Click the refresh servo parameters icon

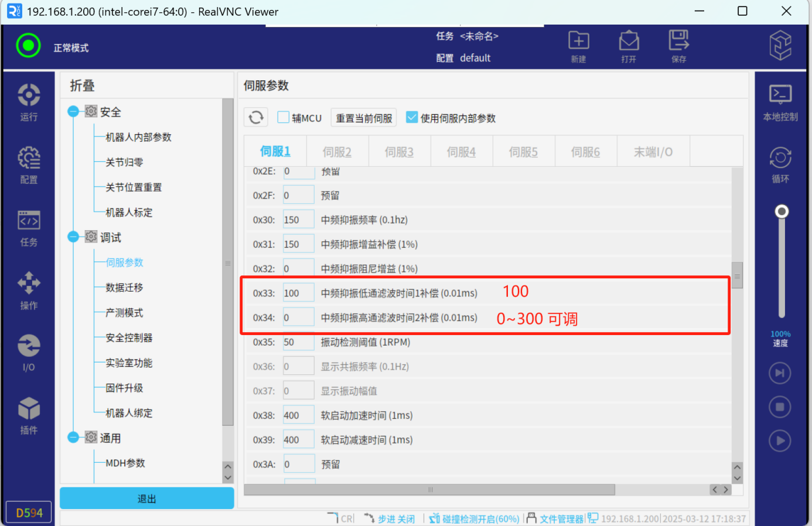click(x=256, y=118)
